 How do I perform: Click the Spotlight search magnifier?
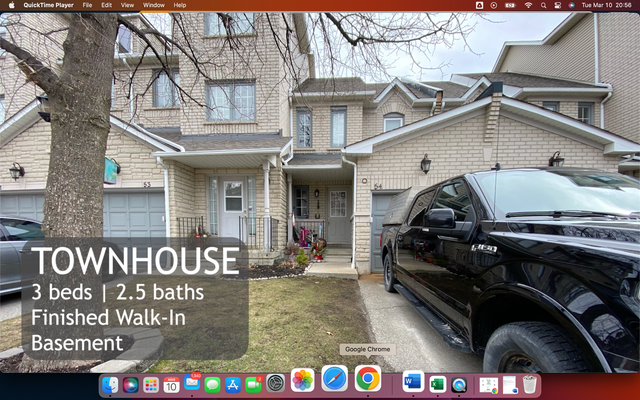pyautogui.click(x=544, y=5)
